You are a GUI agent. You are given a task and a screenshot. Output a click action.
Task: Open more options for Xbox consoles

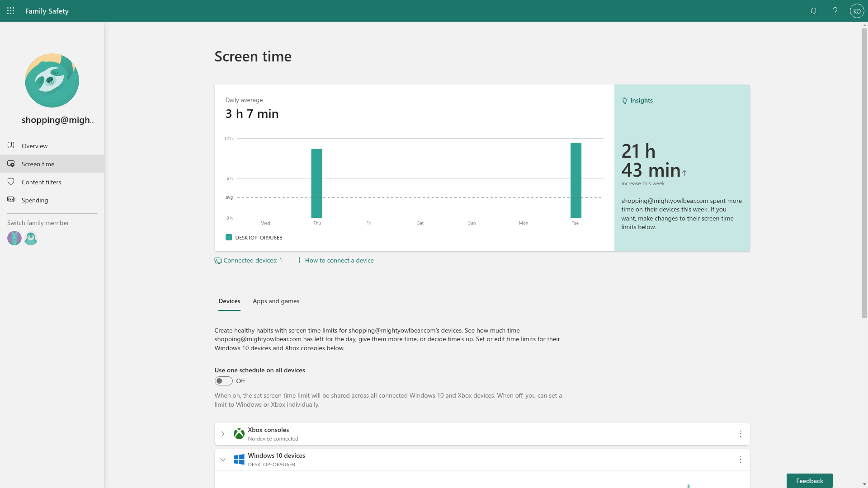click(x=741, y=434)
